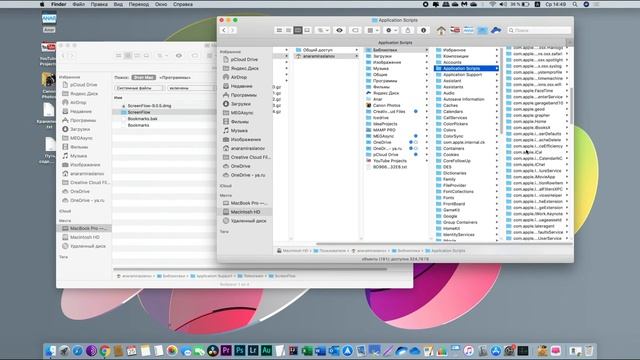Open AirDrop in front window sidebar
640x360 pixels.
point(239,77)
